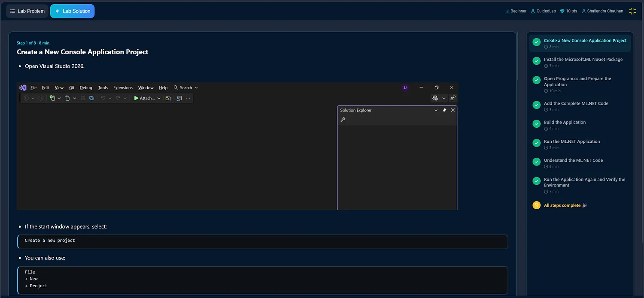Click the Find in Files folder icon
Screen dimensions: 644x298
tap(168, 98)
